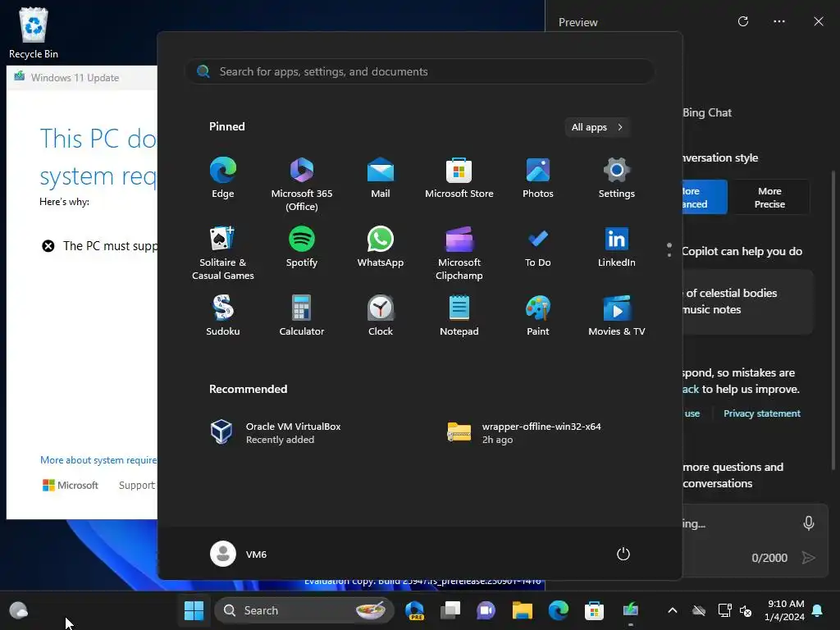Open Edge from pinned apps

223,178
